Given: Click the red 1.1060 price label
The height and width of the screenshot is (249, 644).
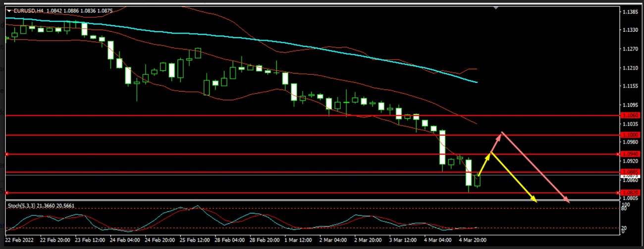Looking at the screenshot, I should [x=630, y=115].
